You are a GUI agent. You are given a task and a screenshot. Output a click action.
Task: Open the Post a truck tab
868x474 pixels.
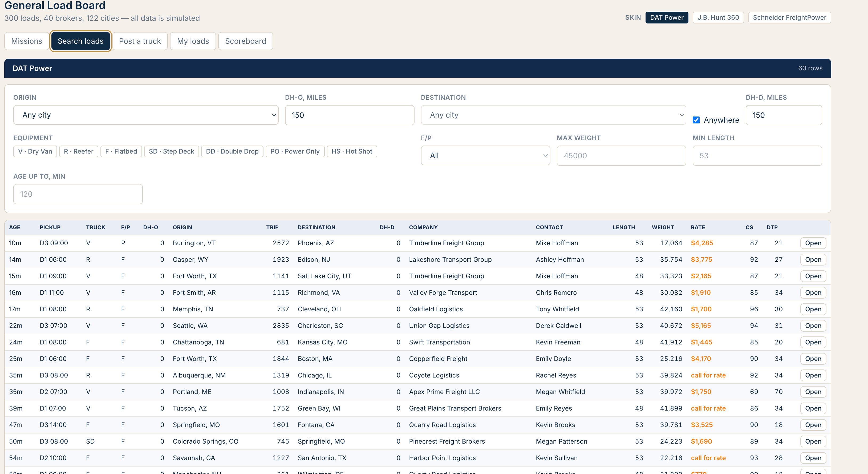(x=140, y=41)
